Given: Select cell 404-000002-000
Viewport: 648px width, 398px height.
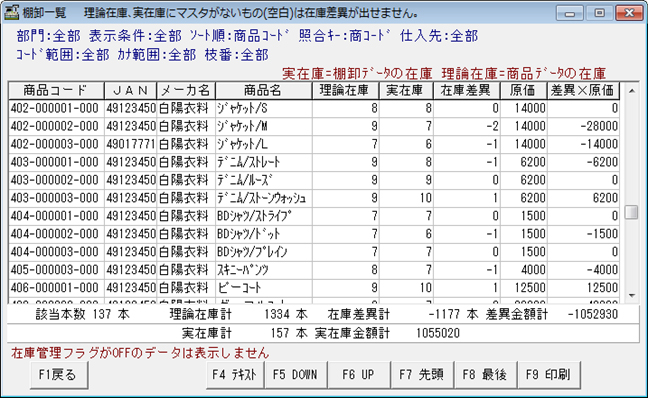Looking at the screenshot, I should (x=56, y=234).
